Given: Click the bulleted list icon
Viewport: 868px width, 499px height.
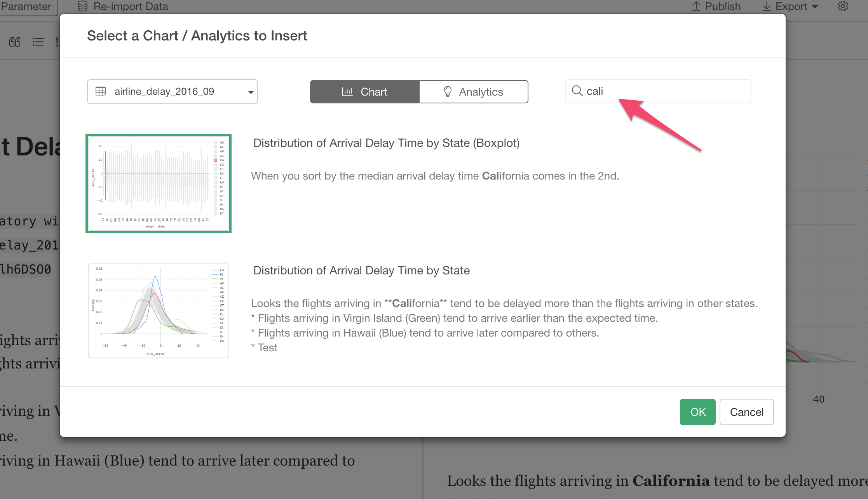Looking at the screenshot, I should 38,42.
